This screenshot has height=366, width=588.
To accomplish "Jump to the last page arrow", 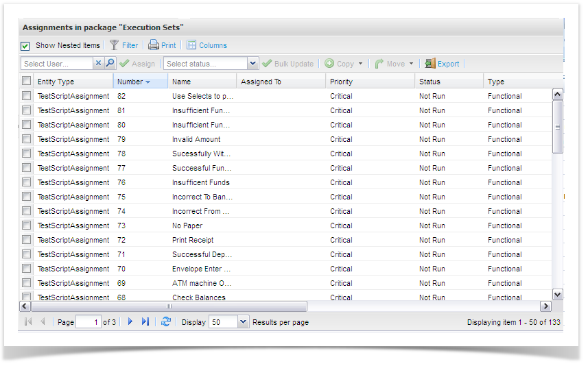I will click(x=145, y=321).
